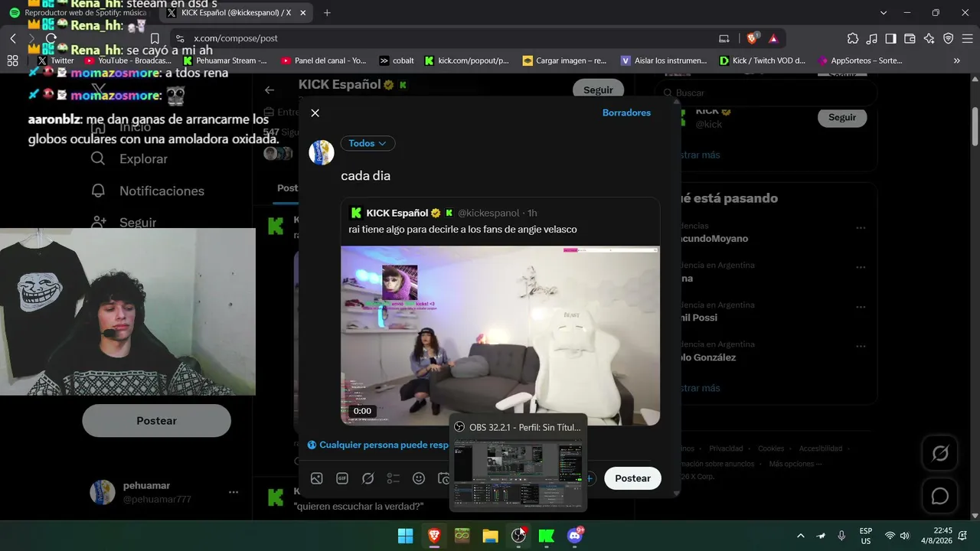Open the Grok floating button

click(940, 454)
